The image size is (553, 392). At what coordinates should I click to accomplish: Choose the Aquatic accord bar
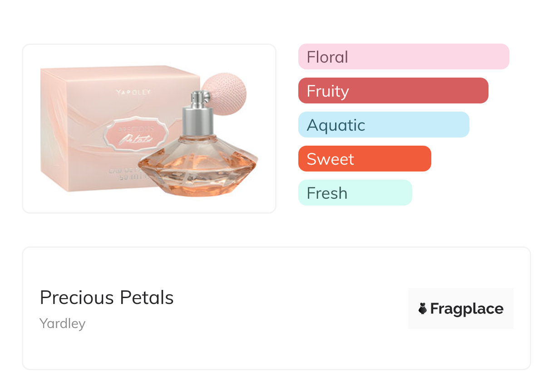click(x=384, y=125)
